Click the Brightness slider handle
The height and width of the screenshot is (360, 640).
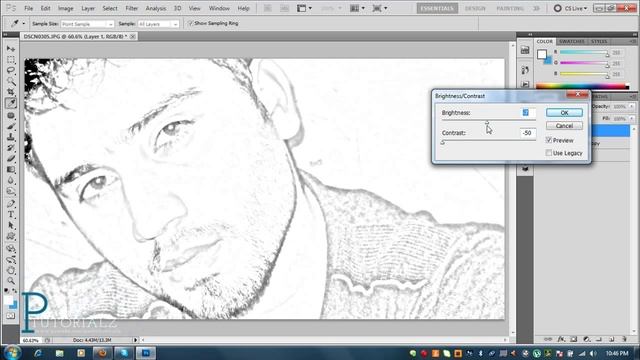pyautogui.click(x=487, y=122)
